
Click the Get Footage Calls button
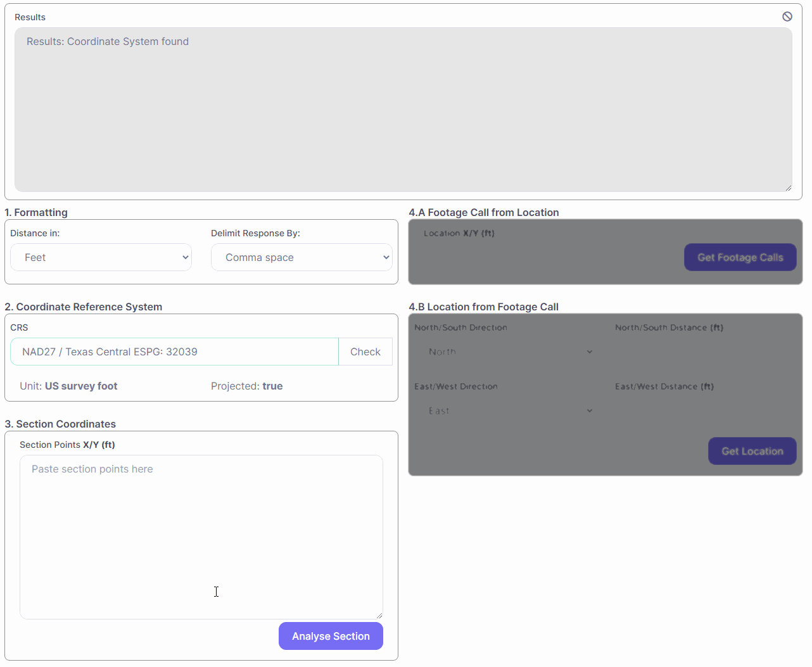(x=740, y=257)
